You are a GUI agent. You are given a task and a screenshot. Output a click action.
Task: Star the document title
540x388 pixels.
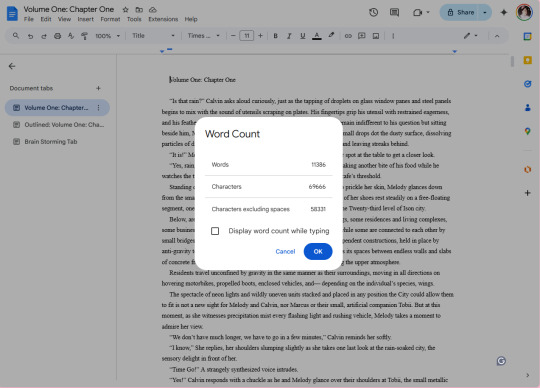[126, 10]
